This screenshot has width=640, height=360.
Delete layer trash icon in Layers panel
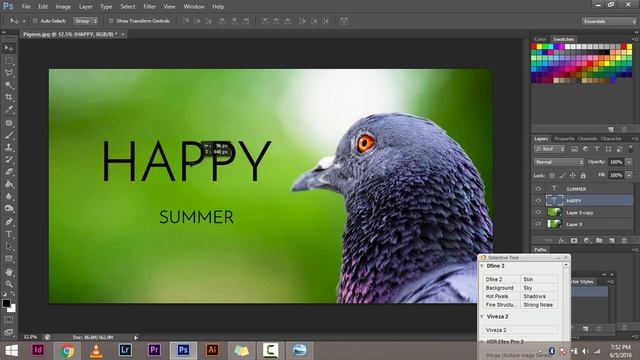[x=624, y=240]
